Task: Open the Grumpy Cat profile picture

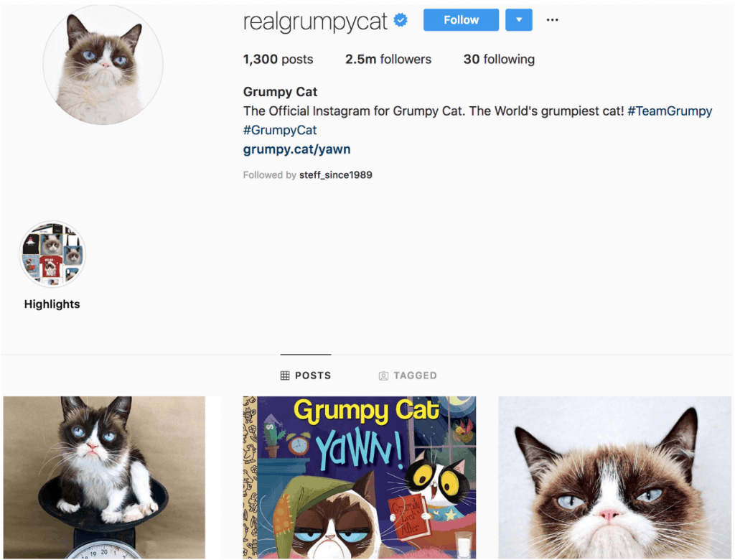Action: coord(103,65)
